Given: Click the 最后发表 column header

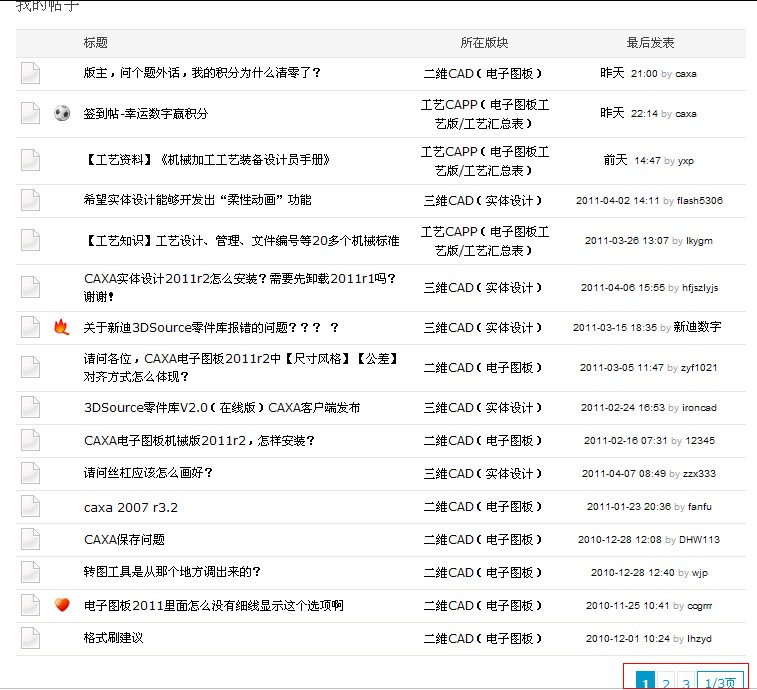Looking at the screenshot, I should [650, 42].
